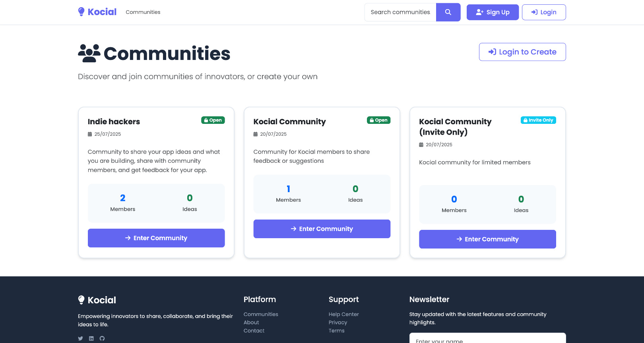The height and width of the screenshot is (343, 644).
Task: Open Communities in the top navigation
Action: click(143, 12)
